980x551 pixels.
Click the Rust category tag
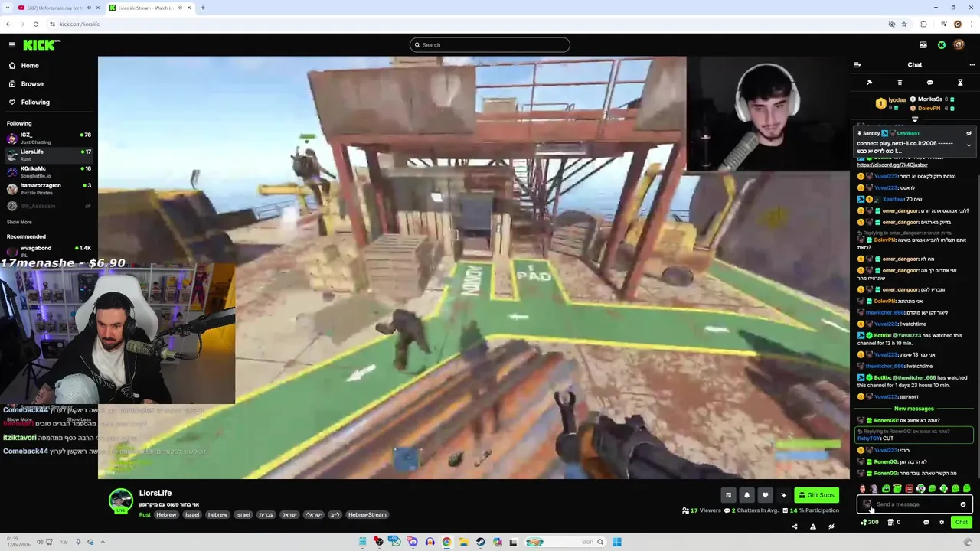[x=145, y=515]
